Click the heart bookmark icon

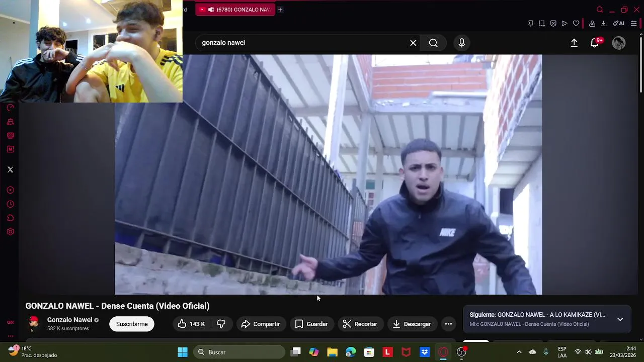click(x=576, y=24)
